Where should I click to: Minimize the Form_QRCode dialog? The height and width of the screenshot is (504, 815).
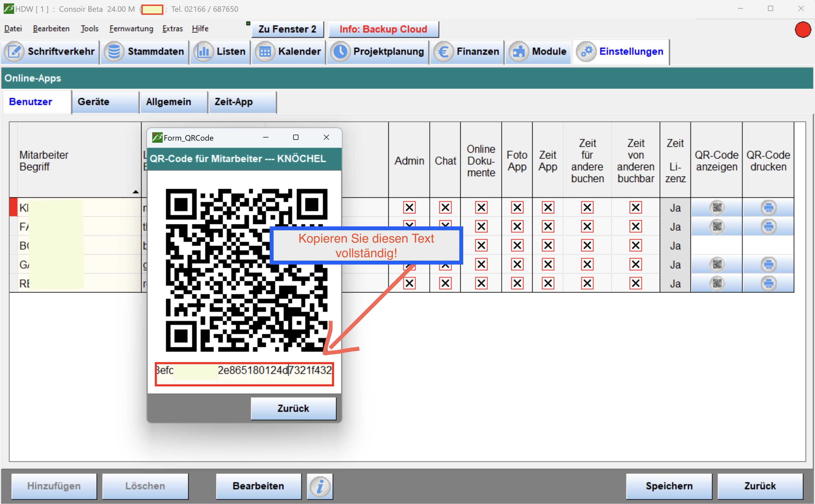(x=266, y=137)
